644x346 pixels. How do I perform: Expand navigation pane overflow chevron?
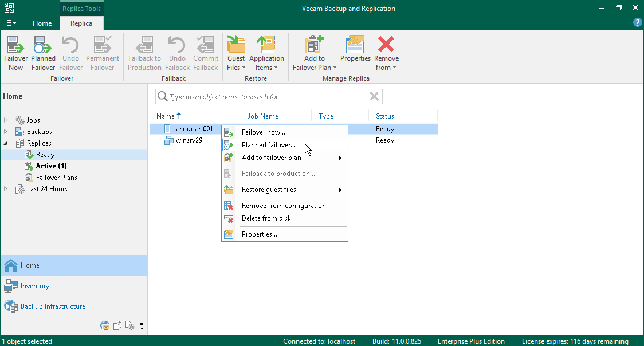(142, 326)
